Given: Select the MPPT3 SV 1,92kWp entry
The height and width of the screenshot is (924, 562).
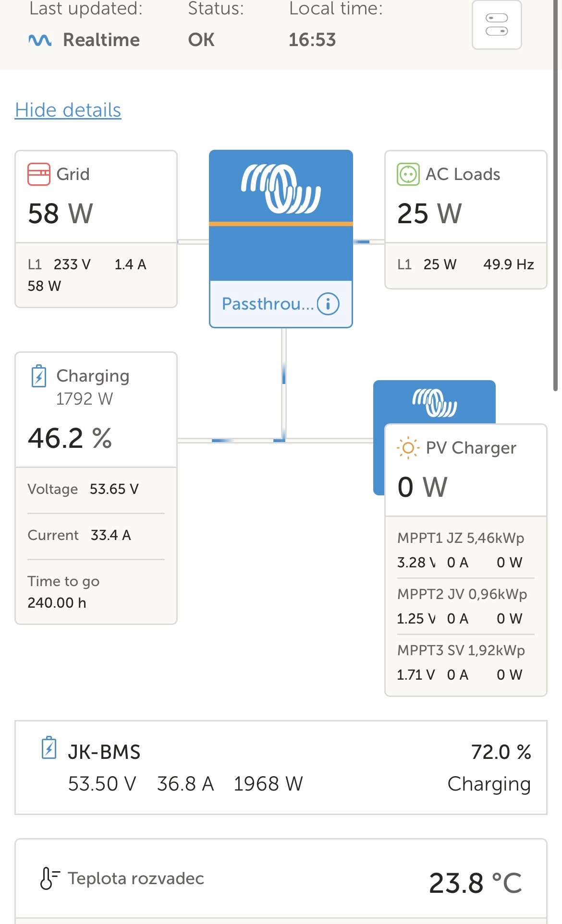Looking at the screenshot, I should [x=461, y=650].
